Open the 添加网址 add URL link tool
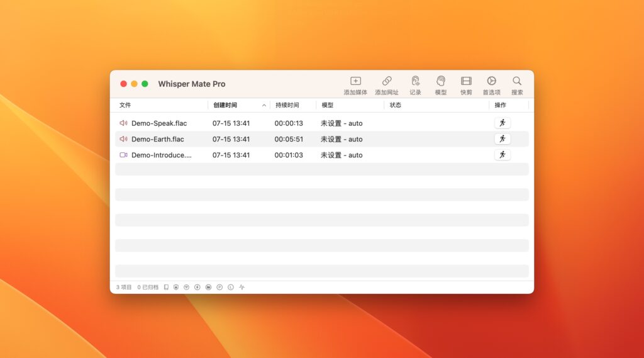644x358 pixels. [387, 86]
